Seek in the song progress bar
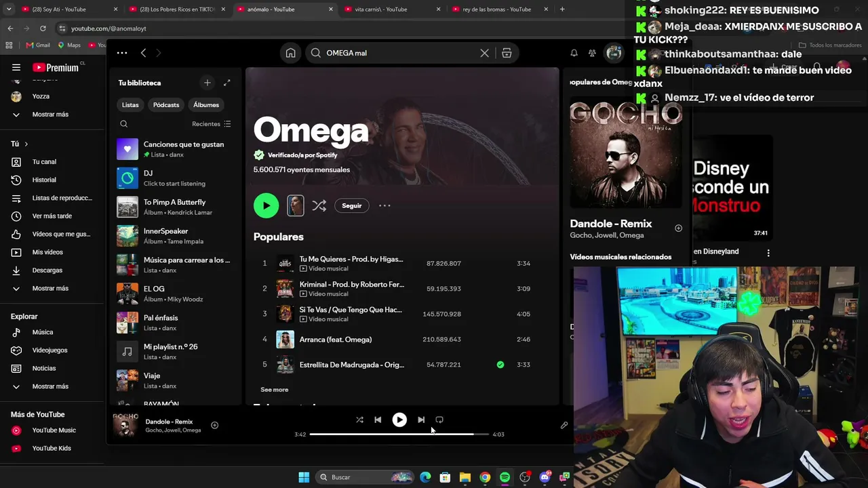This screenshot has width=868, height=488. (399, 434)
